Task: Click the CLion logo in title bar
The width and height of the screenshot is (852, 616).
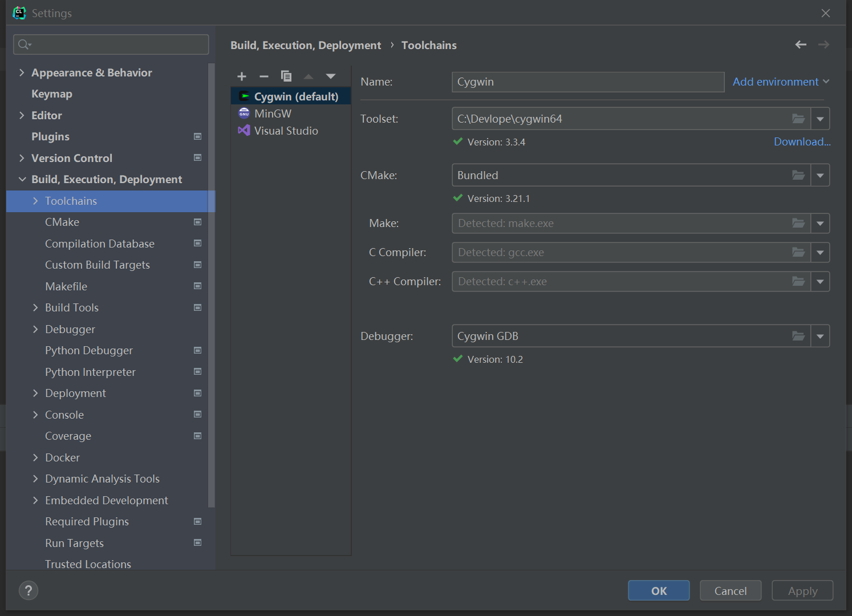Action: tap(19, 13)
